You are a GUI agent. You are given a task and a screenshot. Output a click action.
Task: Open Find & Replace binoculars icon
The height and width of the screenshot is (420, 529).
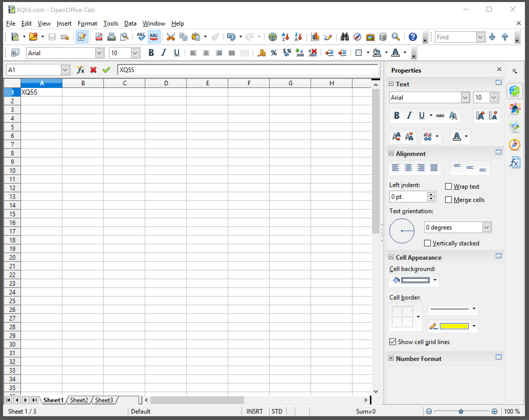345,37
